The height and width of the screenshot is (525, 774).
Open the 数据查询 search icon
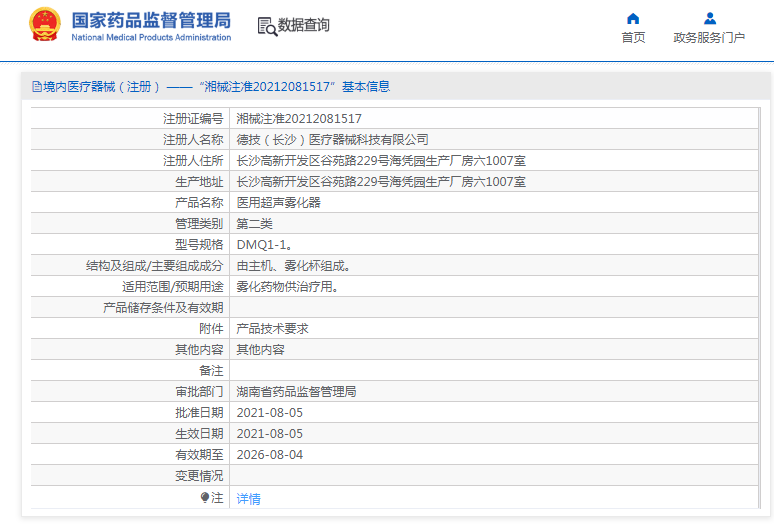click(267, 26)
